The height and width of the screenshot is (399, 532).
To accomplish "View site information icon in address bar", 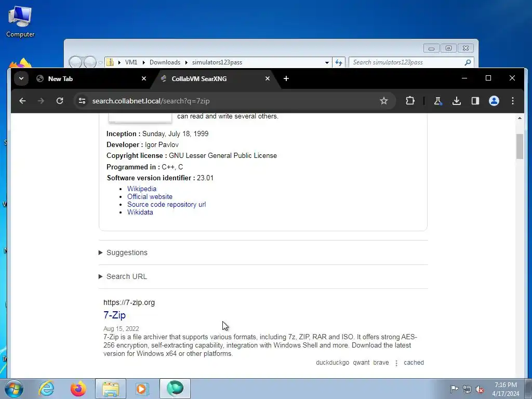I will (x=82, y=101).
